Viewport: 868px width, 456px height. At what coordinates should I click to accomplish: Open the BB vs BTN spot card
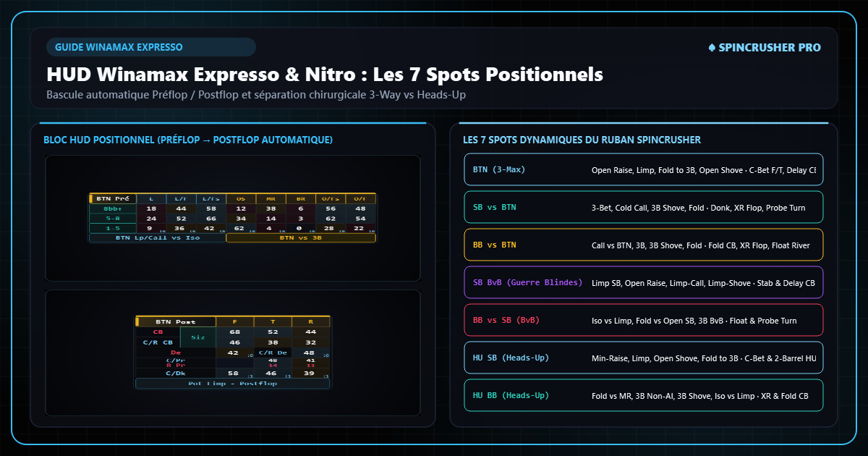(x=642, y=245)
